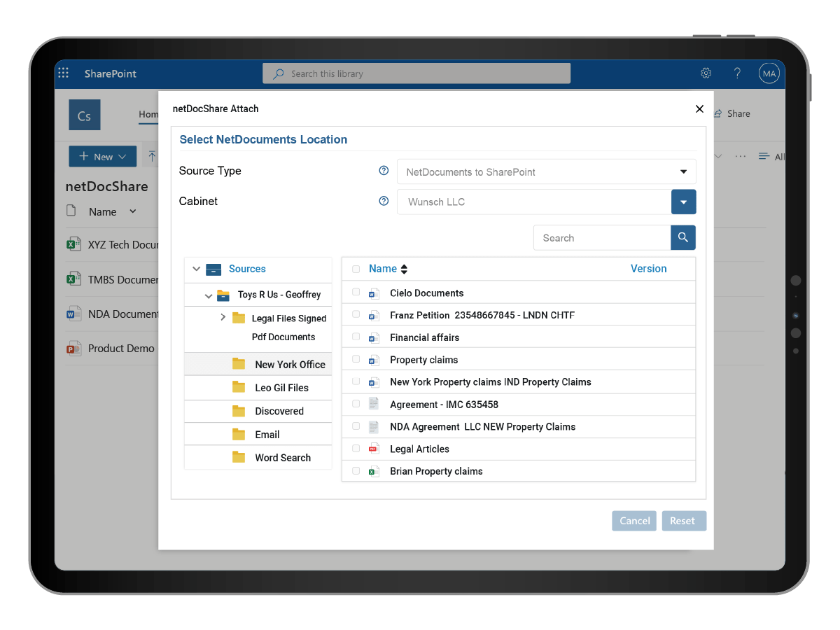
Task: Open SharePoint settings gear
Action: point(706,73)
